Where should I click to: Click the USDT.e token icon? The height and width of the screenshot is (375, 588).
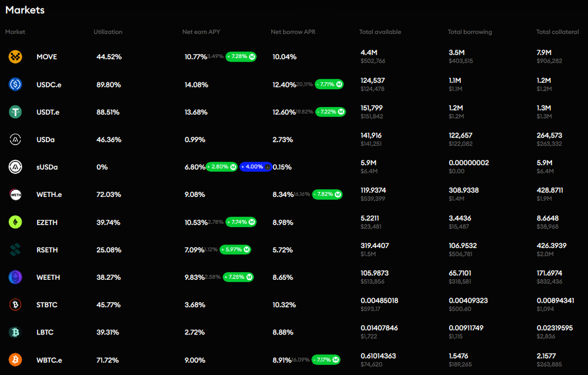click(x=15, y=112)
